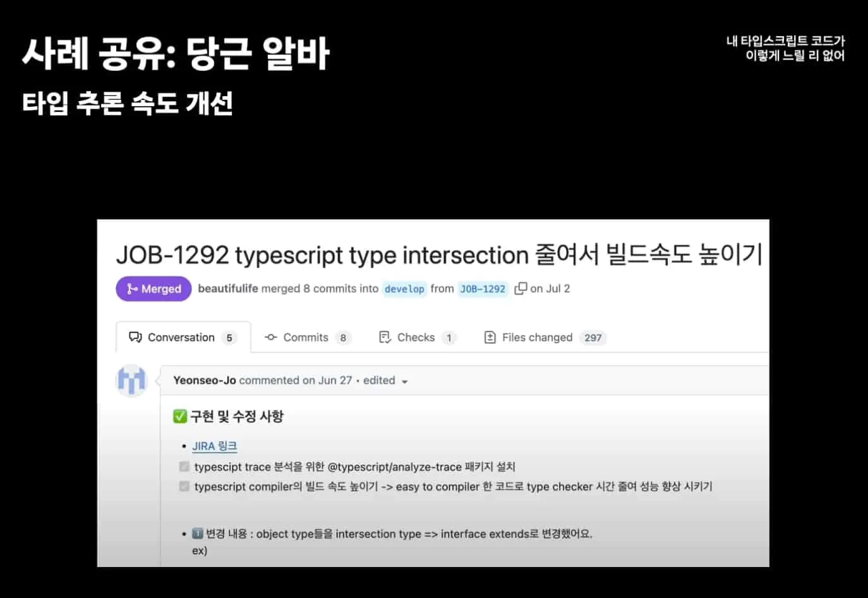The width and height of the screenshot is (868, 598).
Task: Check the @typescript/analyze-trace 패키지 설치 task checkbox
Action: click(184, 467)
